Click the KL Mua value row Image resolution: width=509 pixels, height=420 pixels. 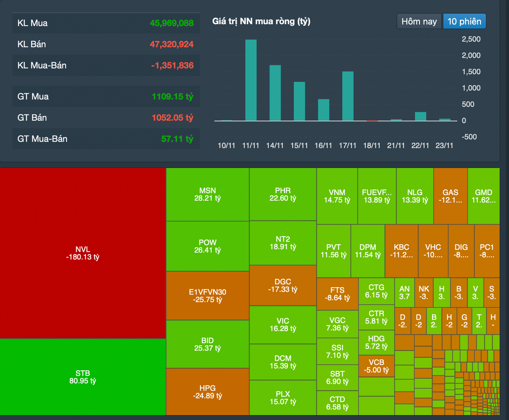pyautogui.click(x=106, y=23)
